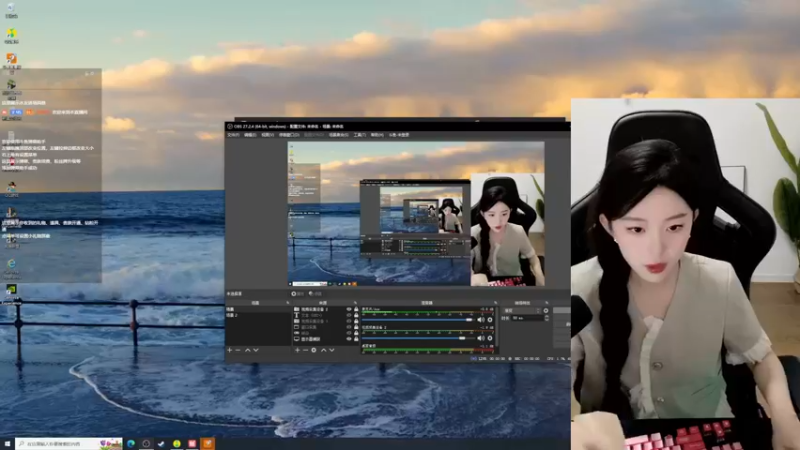Adjust the transition duration stepper arrows

pyautogui.click(x=546, y=318)
